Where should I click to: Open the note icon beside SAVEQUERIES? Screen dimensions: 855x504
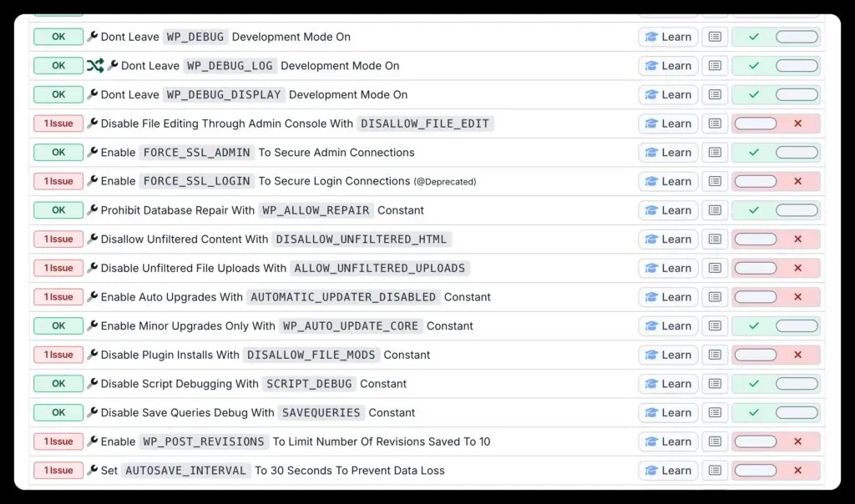(715, 412)
